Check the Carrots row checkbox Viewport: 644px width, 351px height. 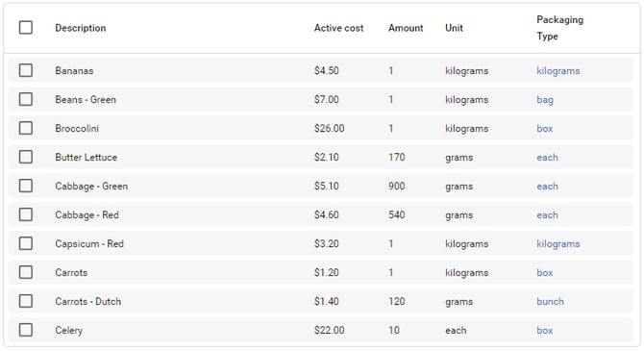26,272
